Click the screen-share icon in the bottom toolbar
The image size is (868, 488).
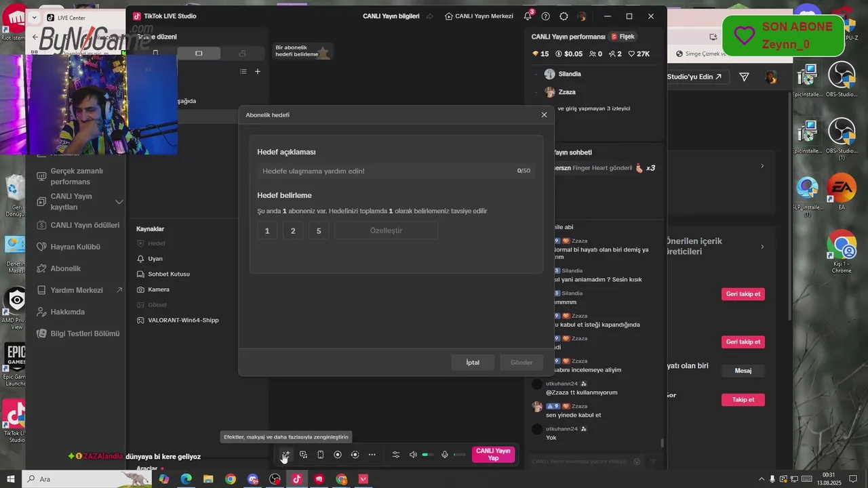(304, 455)
